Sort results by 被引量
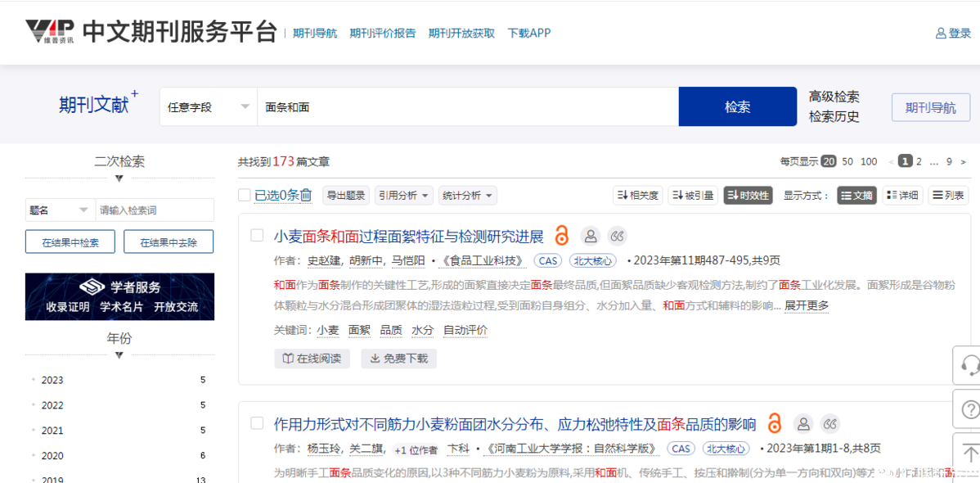 (x=693, y=195)
